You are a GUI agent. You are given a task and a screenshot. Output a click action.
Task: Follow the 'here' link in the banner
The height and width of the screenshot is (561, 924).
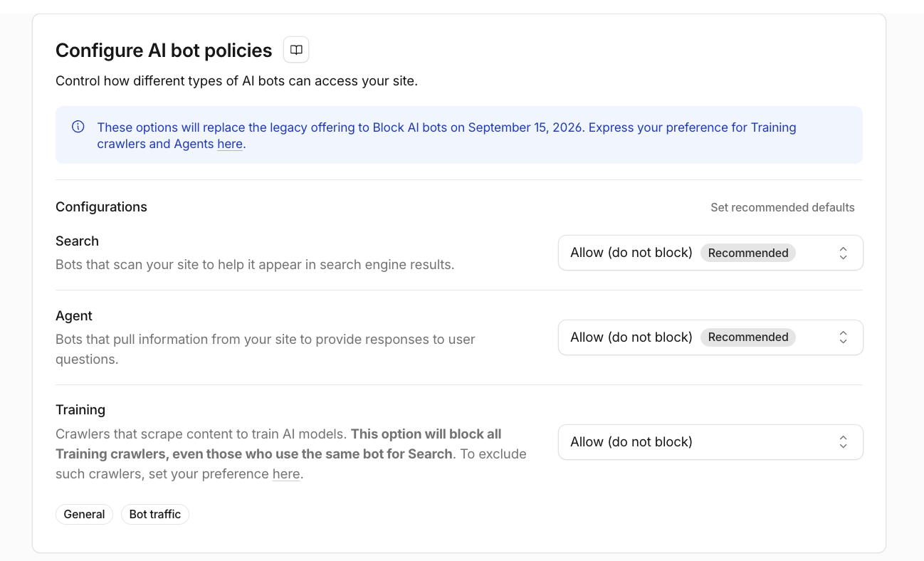pyautogui.click(x=230, y=144)
